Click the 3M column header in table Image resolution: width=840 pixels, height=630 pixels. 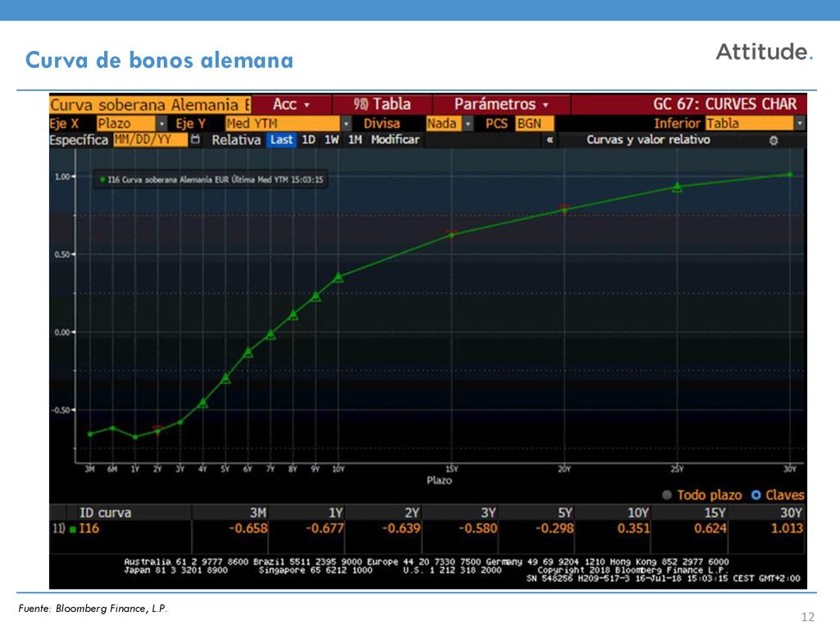coord(258,513)
